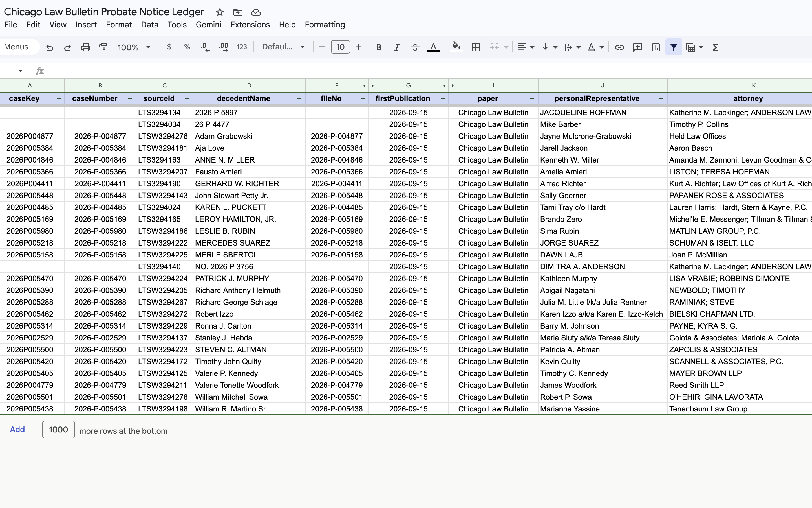Open the paper column filter
The width and height of the screenshot is (812, 508).
click(532, 98)
